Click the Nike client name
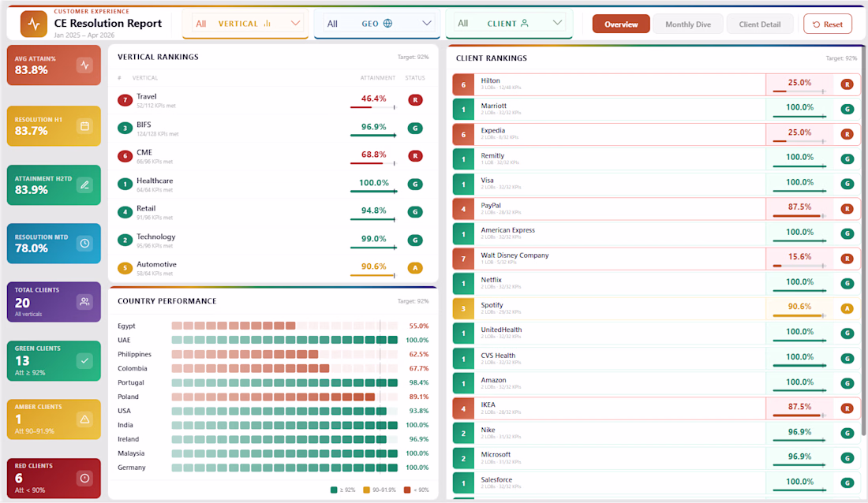This screenshot has width=868, height=503. click(488, 430)
